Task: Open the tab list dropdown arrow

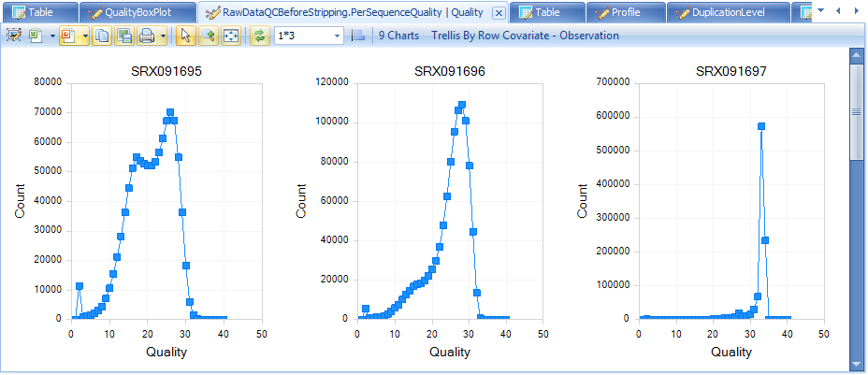Action: (820, 10)
